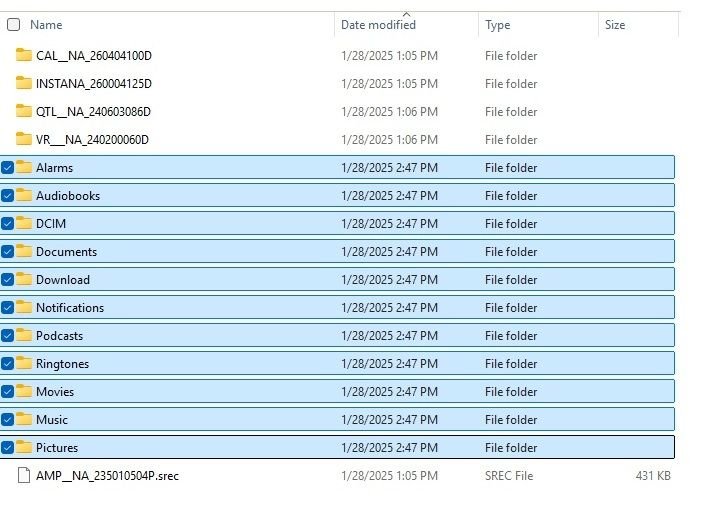Uncheck the Pictures folder checkbox
Image resolution: width=708 pixels, height=511 pixels.
(x=8, y=448)
